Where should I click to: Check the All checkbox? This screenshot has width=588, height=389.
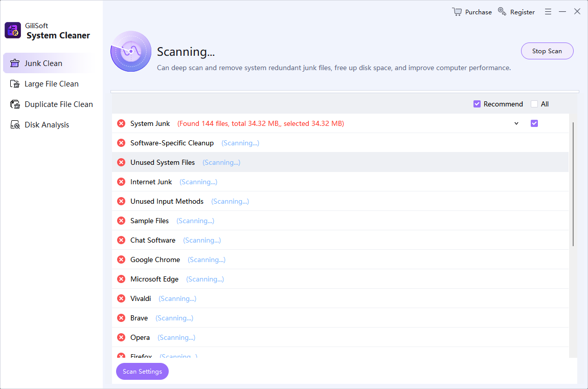534,104
